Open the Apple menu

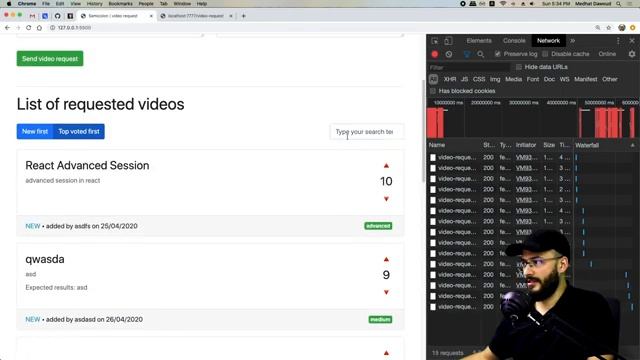[x=9, y=4]
